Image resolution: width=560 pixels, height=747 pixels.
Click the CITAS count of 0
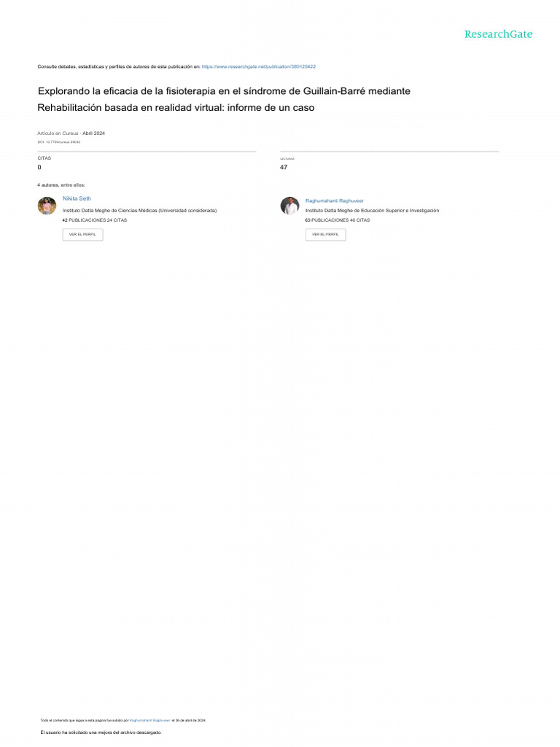point(39,167)
